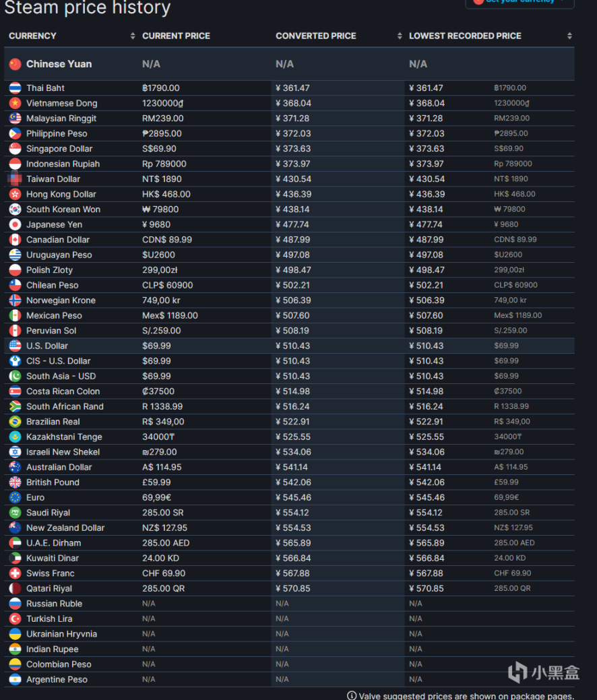The width and height of the screenshot is (597, 700).
Task: Sort table by Currency column arrows
Action: click(133, 36)
